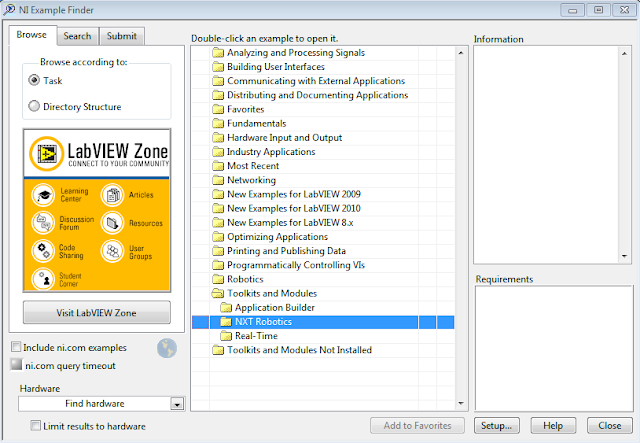The image size is (640, 443).
Task: Select Programmatically Controlling VIs entry
Action: coord(323,265)
